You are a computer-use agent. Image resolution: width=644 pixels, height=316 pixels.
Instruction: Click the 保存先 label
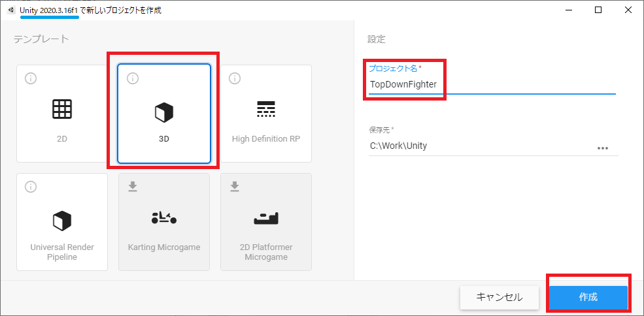(x=379, y=129)
